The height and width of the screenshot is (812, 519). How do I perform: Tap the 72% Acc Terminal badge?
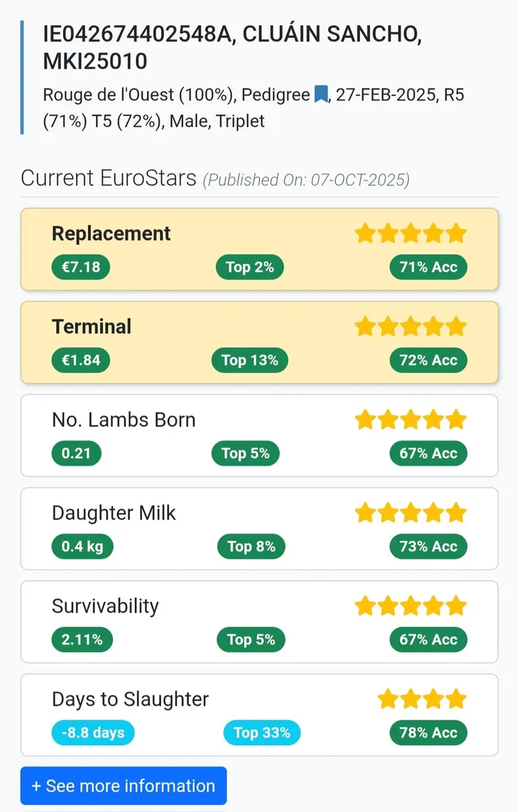pos(428,361)
